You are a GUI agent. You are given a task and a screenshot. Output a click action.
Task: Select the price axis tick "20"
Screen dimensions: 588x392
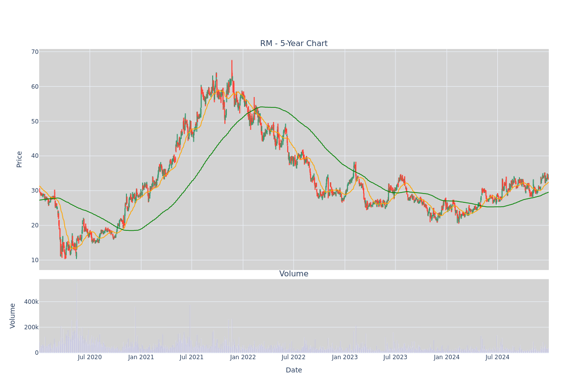(x=35, y=225)
